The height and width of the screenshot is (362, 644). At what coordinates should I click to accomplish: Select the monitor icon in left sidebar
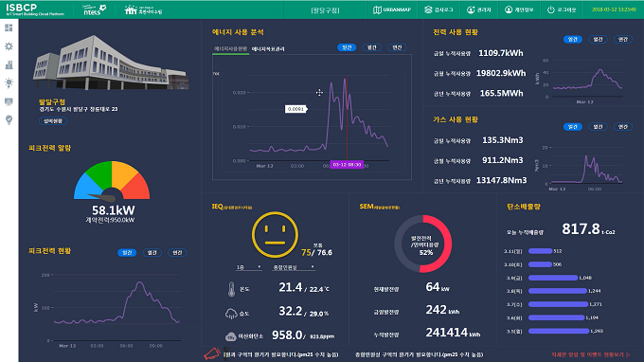[x=9, y=101]
